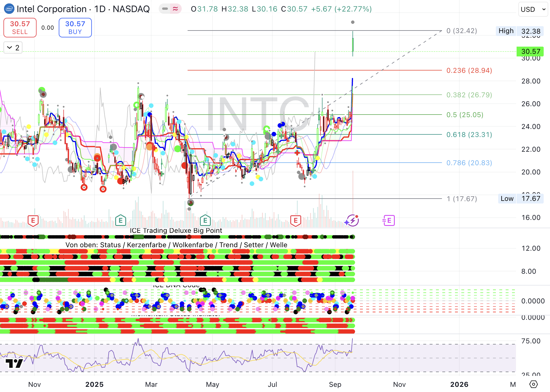Open the lightning bolt latest-news icon
The height and width of the screenshot is (392, 550).
pyautogui.click(x=352, y=221)
